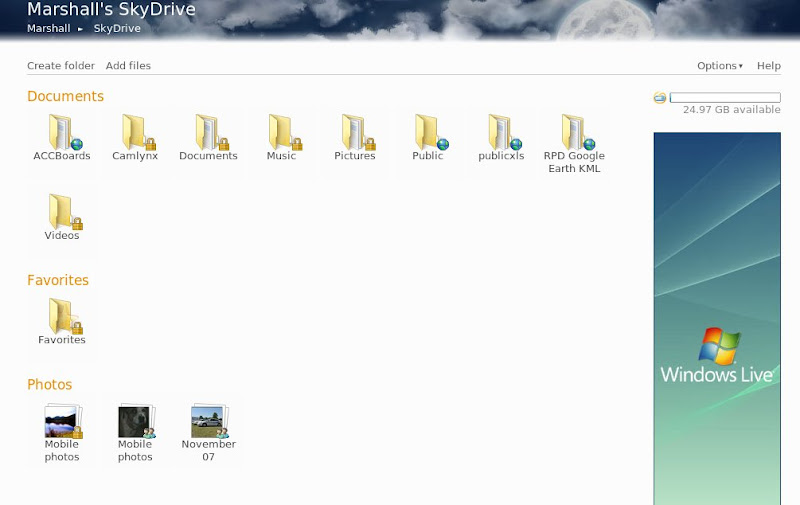Screen dimensions: 800x505
Task: Open the locked Documents folder icon
Action: pyautogui.click(x=212, y=132)
